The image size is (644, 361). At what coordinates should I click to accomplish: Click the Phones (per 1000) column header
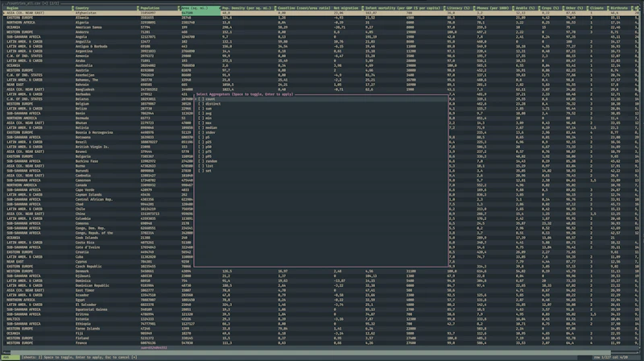(492, 8)
